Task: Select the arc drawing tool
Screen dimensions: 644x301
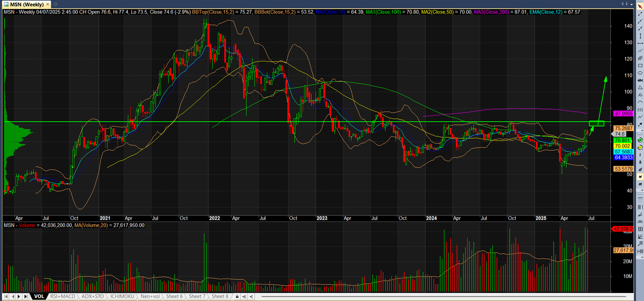Action: tap(640, 102)
